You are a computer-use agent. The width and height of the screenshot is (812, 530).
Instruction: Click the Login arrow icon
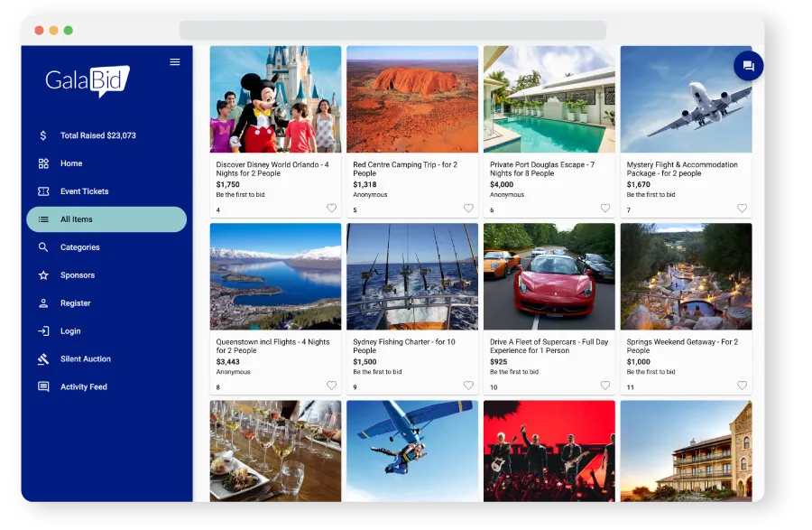point(43,331)
